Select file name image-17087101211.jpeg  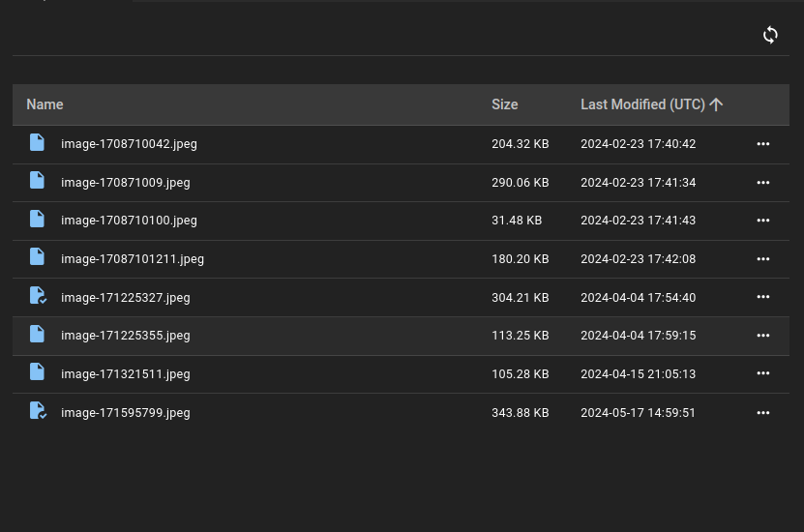click(x=133, y=259)
